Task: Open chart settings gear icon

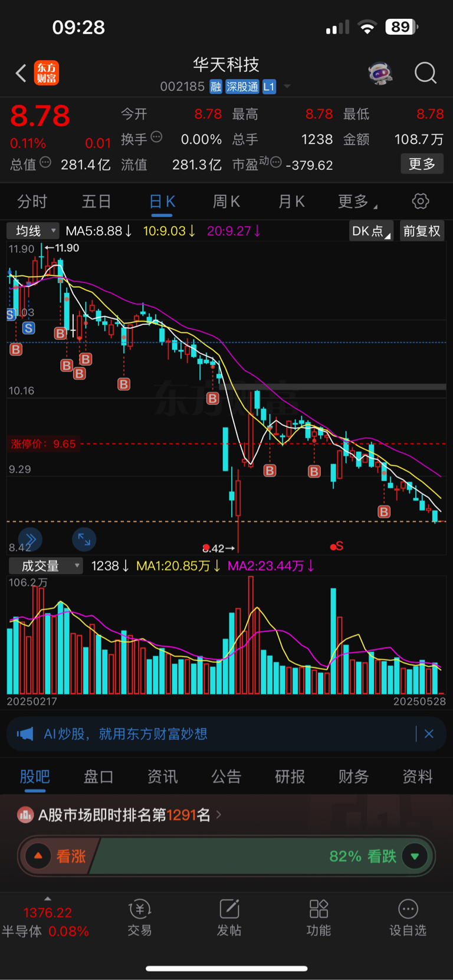Action: [421, 201]
